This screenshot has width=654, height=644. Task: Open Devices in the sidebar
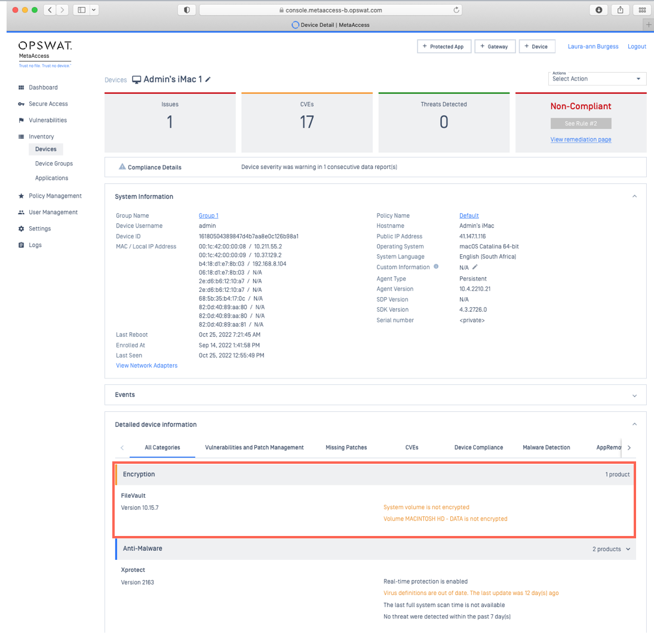click(46, 149)
